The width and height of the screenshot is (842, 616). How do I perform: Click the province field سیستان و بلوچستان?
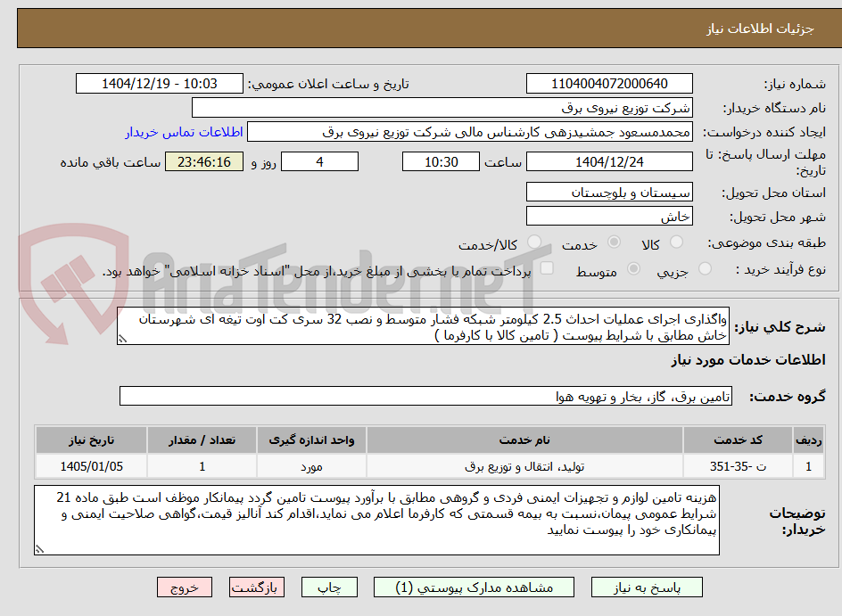click(609, 192)
